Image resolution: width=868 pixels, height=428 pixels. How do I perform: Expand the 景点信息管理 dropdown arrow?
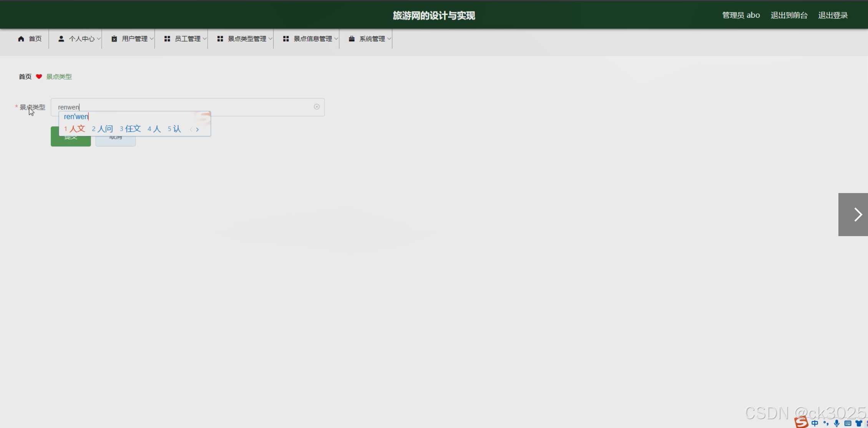click(336, 39)
